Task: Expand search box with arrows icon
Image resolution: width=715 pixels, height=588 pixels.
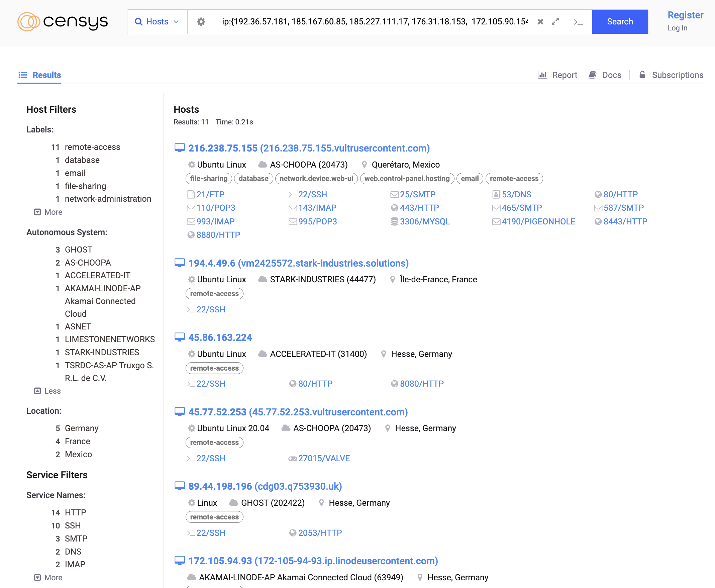Action: click(555, 22)
